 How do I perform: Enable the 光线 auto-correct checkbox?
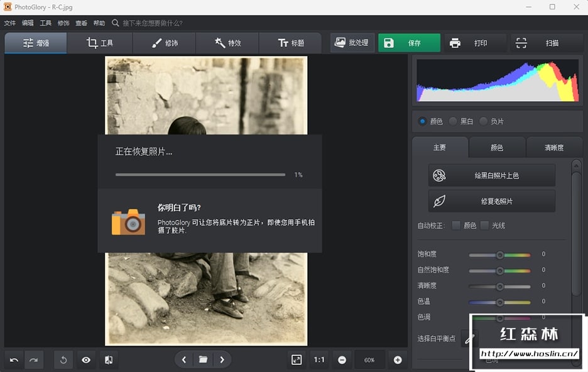coord(485,225)
